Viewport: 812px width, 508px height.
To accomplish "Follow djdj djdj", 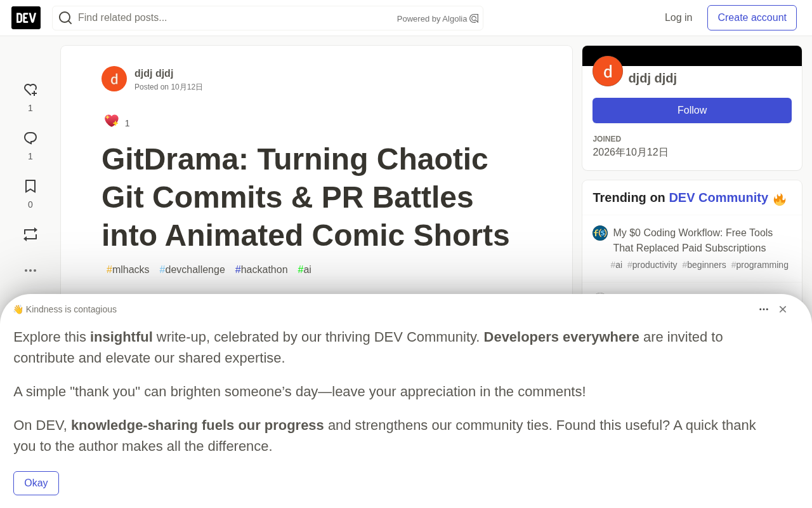I will point(692,110).
